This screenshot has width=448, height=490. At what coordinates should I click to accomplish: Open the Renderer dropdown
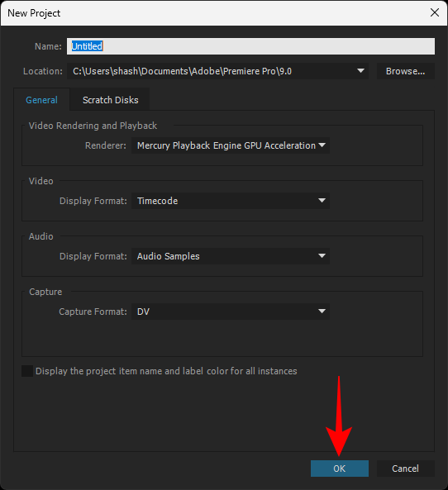click(231, 145)
